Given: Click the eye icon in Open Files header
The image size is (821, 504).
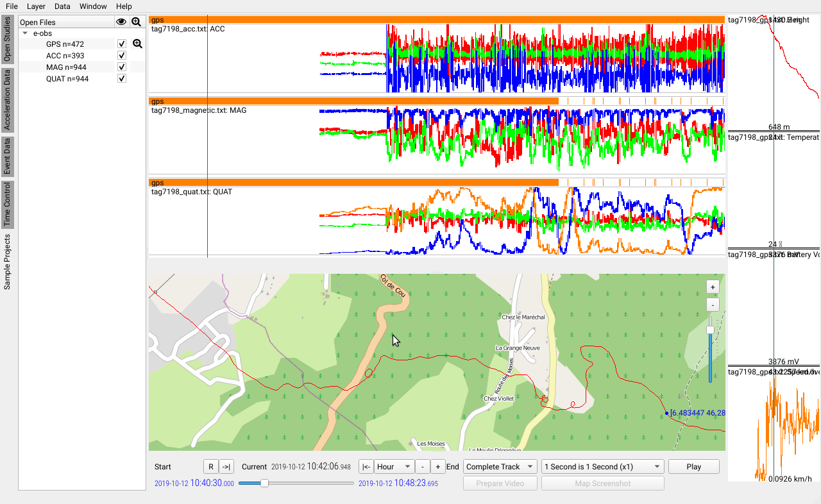Looking at the screenshot, I should click(121, 22).
